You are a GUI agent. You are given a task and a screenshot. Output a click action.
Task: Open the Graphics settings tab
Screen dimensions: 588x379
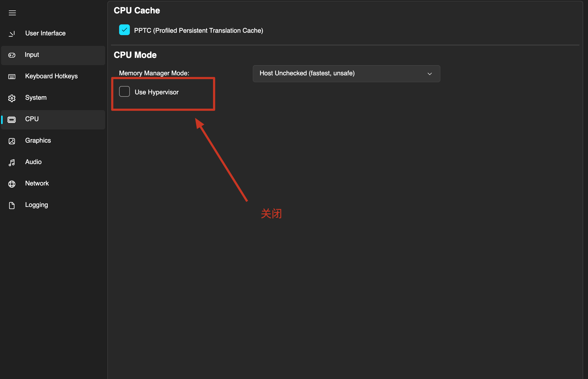tap(38, 140)
